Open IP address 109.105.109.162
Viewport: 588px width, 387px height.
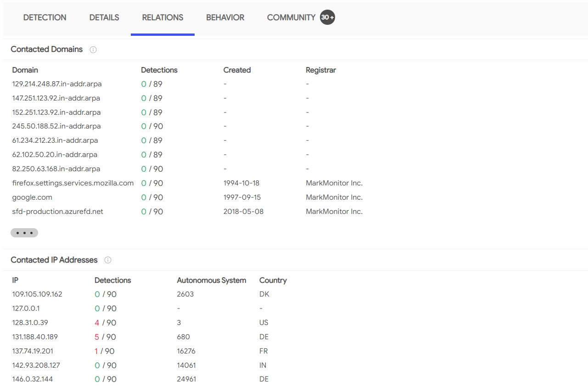[37, 294]
